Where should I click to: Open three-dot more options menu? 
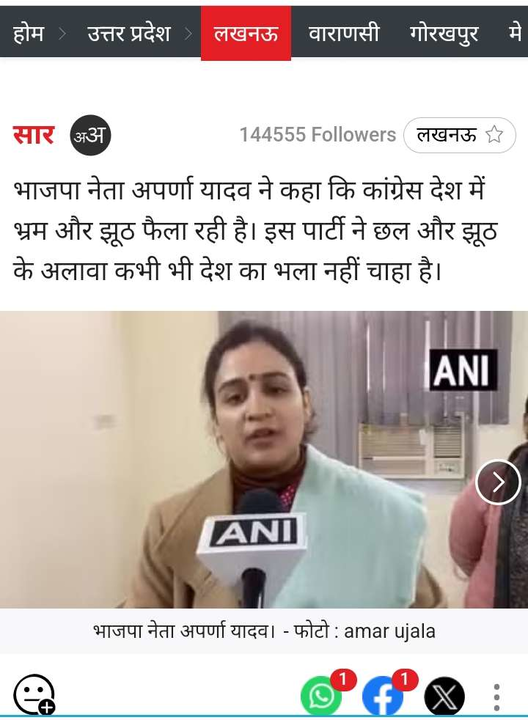tap(496, 698)
